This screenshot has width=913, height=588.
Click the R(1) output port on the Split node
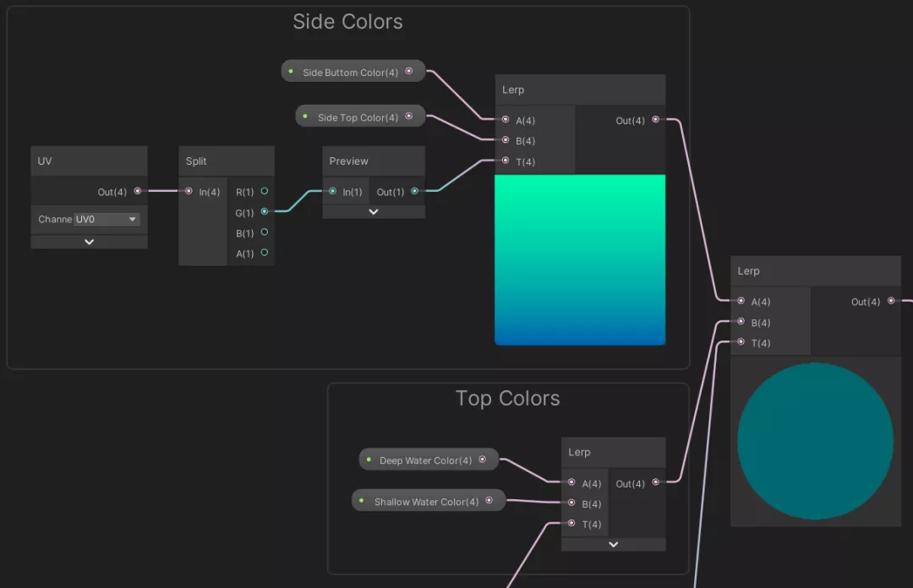click(x=265, y=192)
